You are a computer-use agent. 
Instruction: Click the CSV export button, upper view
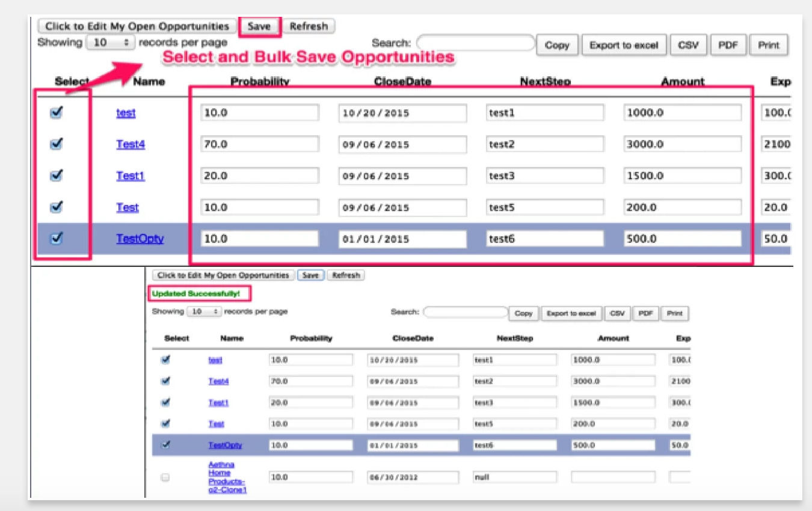coord(687,45)
